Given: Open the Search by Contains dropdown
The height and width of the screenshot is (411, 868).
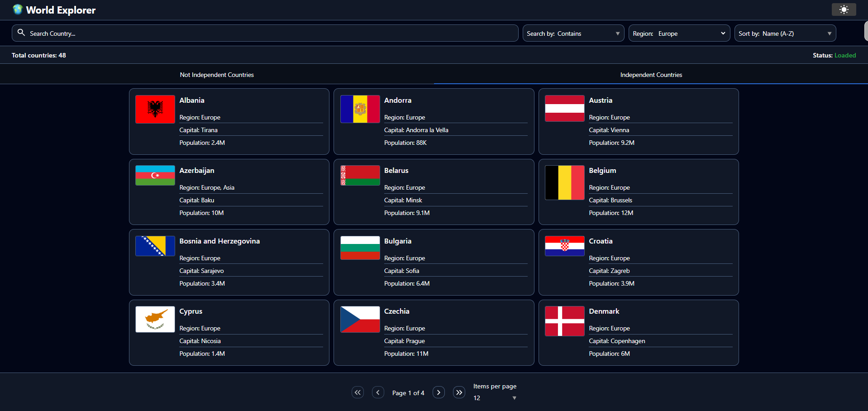Looking at the screenshot, I should 573,33.
